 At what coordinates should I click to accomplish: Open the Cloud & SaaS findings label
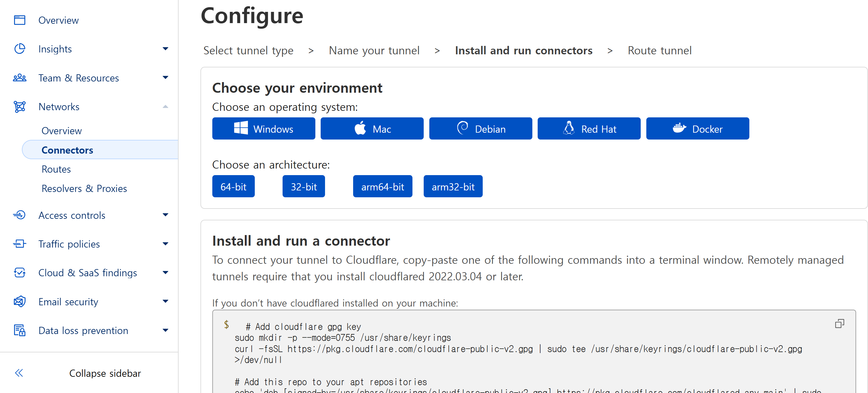point(88,273)
